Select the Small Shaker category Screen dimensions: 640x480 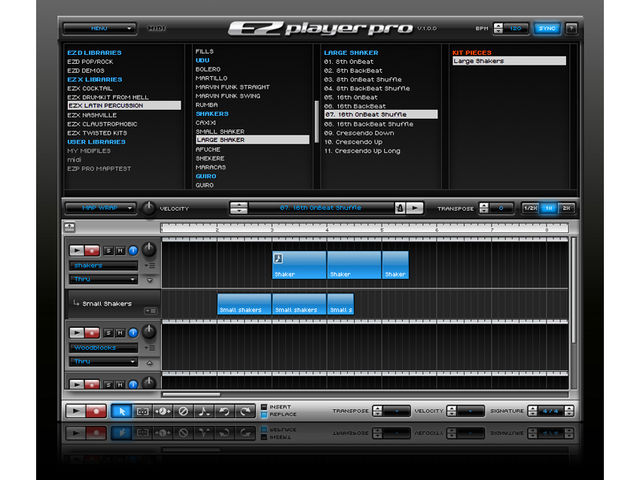pyautogui.click(x=220, y=131)
